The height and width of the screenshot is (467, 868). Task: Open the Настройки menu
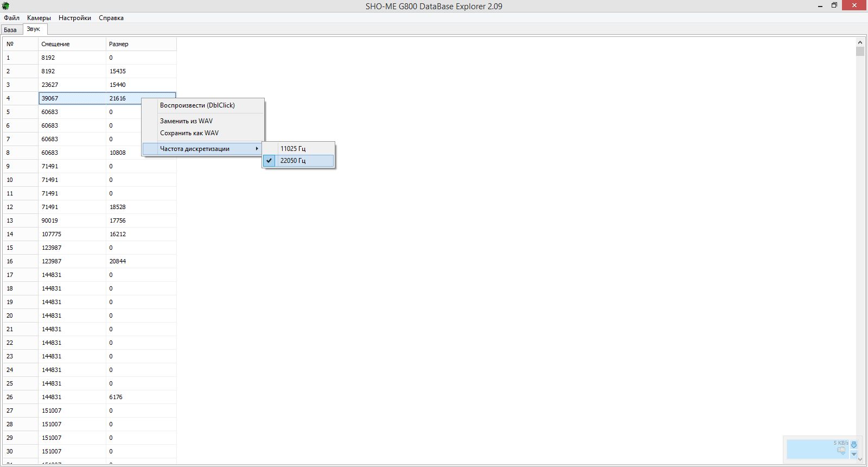point(75,18)
